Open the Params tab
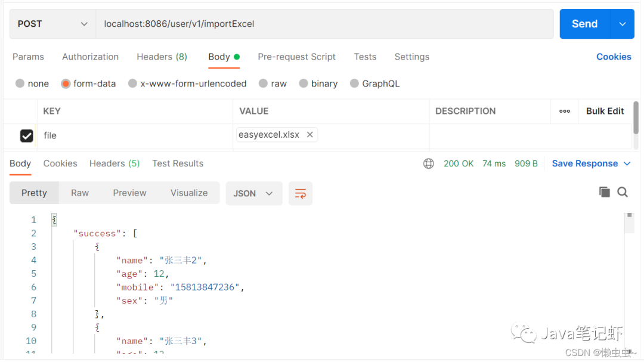644x362 pixels. 28,57
